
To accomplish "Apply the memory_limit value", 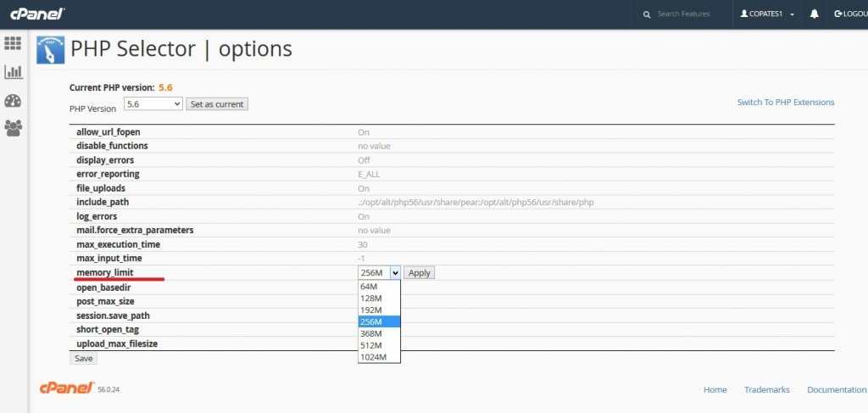I will (x=419, y=273).
